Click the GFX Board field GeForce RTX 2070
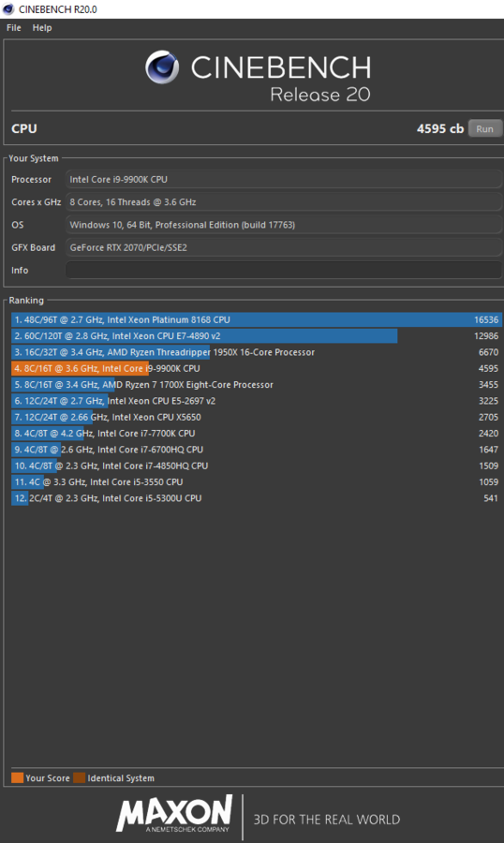Image resolution: width=504 pixels, height=843 pixels. [x=284, y=247]
